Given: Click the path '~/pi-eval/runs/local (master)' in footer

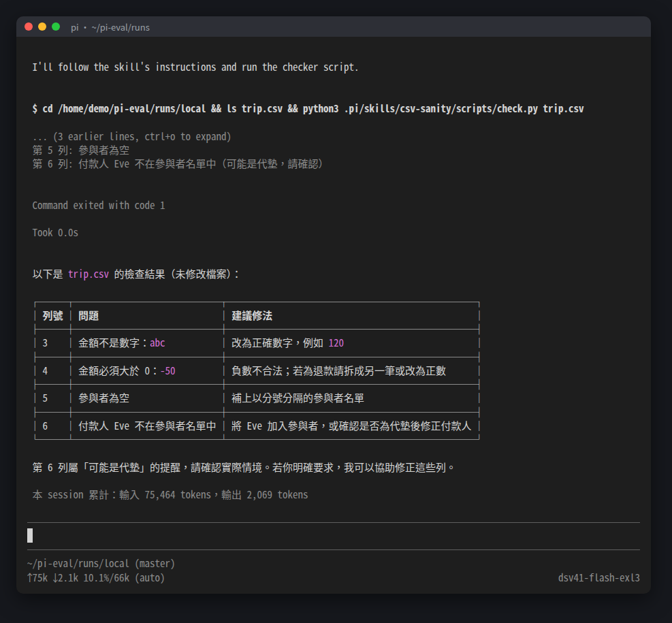Looking at the screenshot, I should [x=101, y=564].
